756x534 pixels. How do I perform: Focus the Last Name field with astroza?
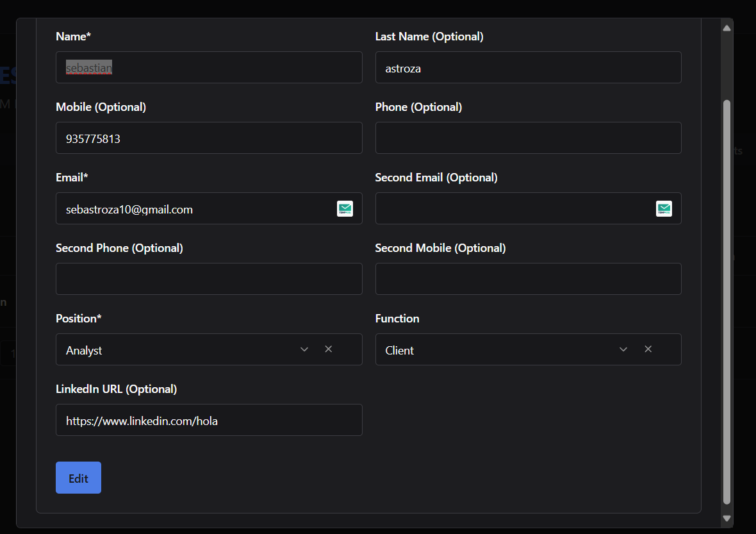pos(528,67)
